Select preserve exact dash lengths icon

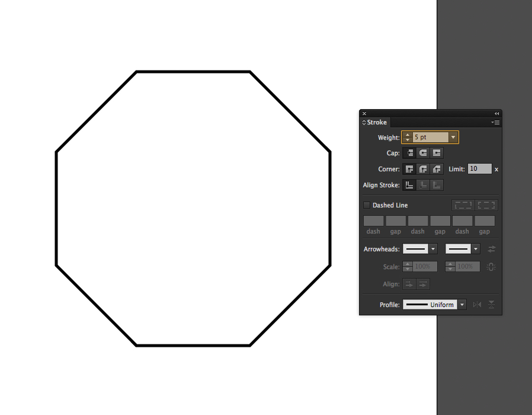click(463, 205)
